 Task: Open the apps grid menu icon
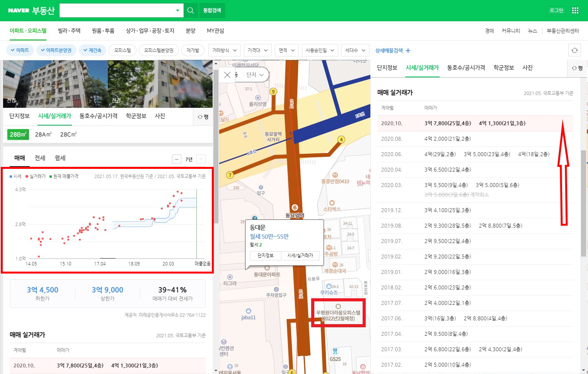click(575, 10)
